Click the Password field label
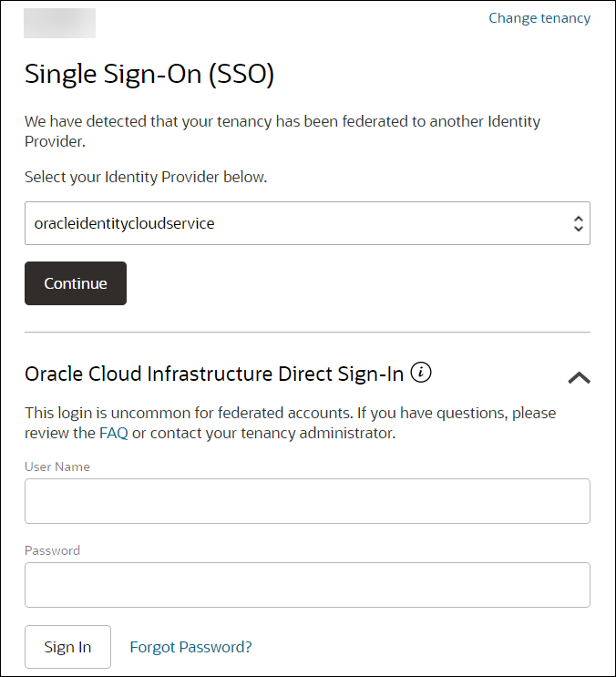 (x=52, y=550)
